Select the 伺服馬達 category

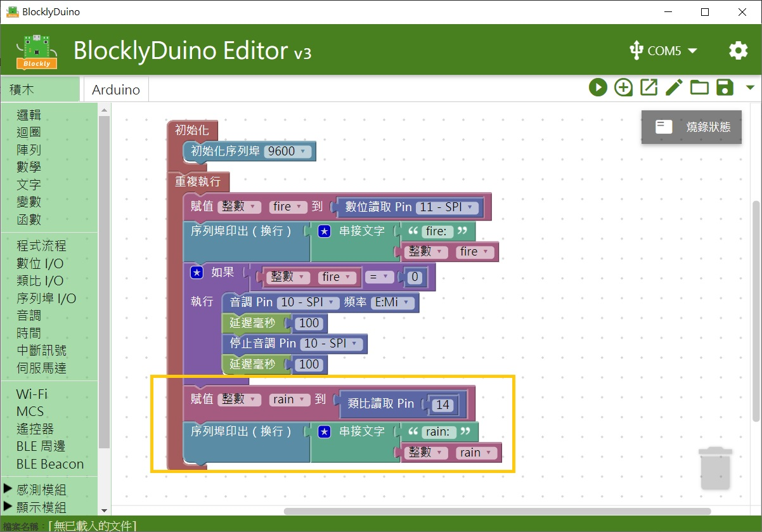coord(41,368)
